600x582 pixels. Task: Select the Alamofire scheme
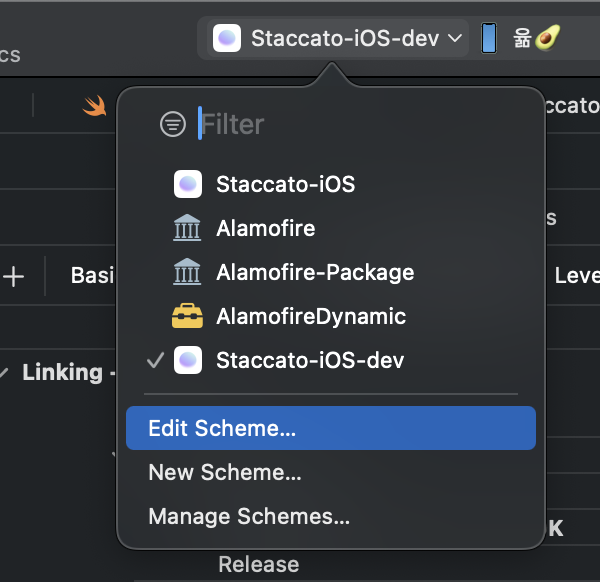click(266, 228)
